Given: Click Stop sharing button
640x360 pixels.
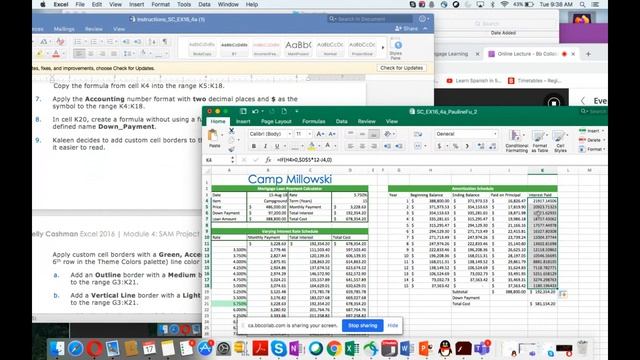Looking at the screenshot, I should 362,325.
